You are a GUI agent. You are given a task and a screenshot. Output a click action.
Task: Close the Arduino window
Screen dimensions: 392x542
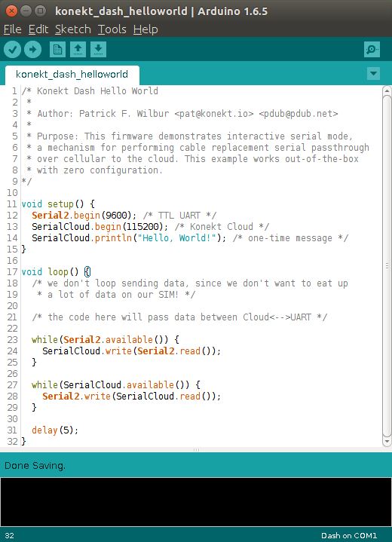(x=11, y=11)
